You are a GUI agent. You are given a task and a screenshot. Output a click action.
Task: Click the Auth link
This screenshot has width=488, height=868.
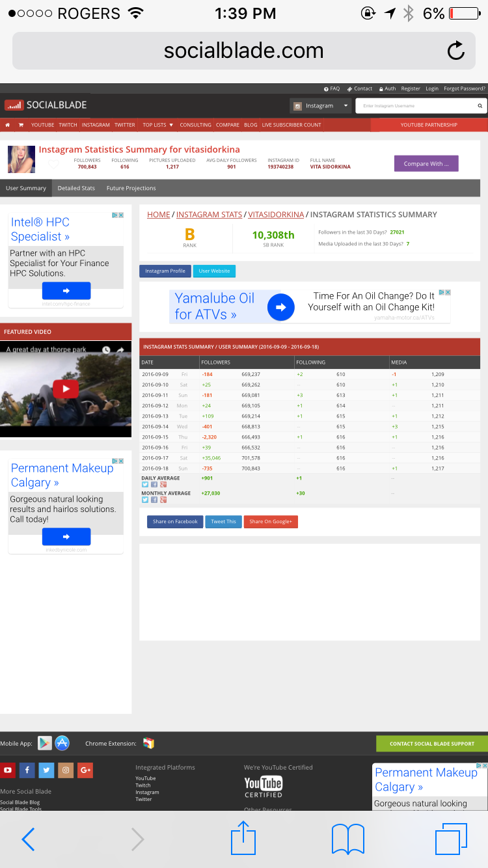(x=387, y=88)
